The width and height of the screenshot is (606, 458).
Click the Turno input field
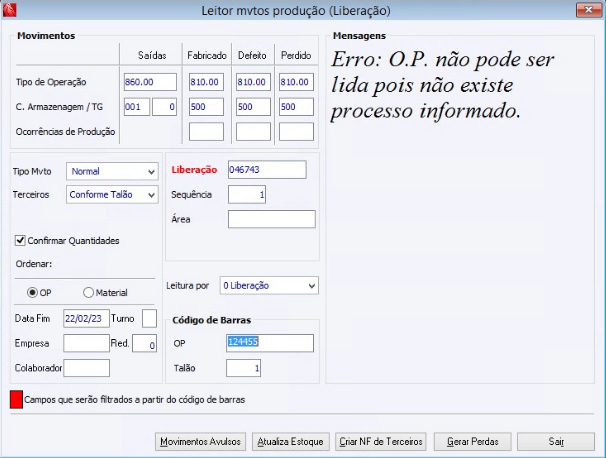point(150,318)
